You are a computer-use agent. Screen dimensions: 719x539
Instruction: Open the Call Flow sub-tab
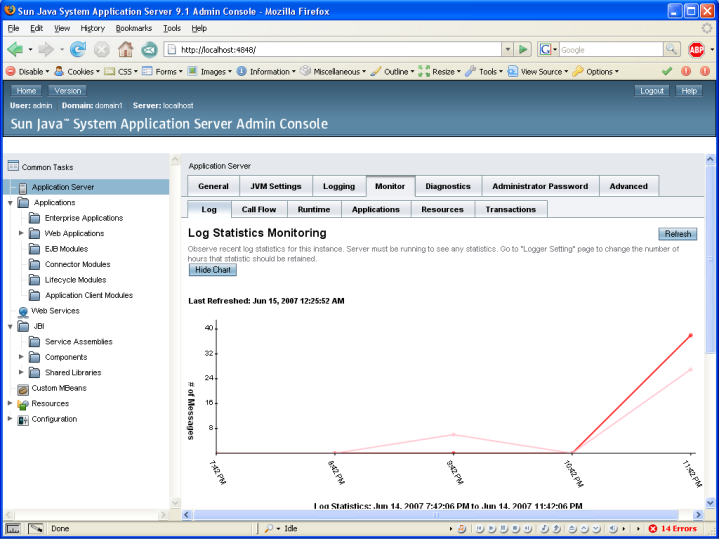point(259,209)
